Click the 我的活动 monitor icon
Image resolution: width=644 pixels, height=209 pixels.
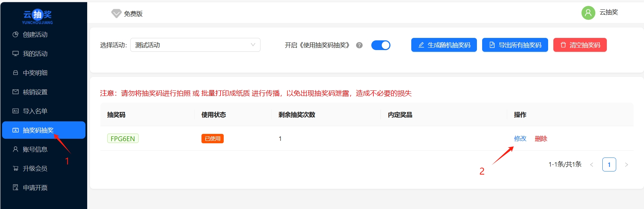pos(15,54)
